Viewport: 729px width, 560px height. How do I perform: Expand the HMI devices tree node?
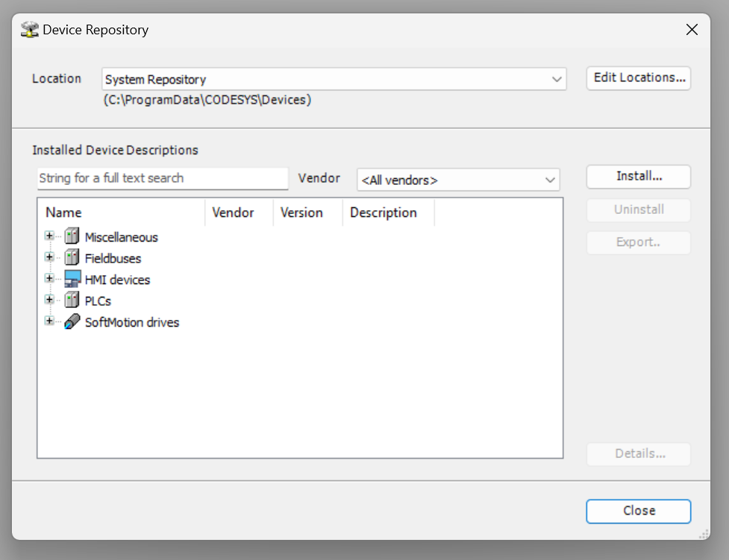pos(49,278)
